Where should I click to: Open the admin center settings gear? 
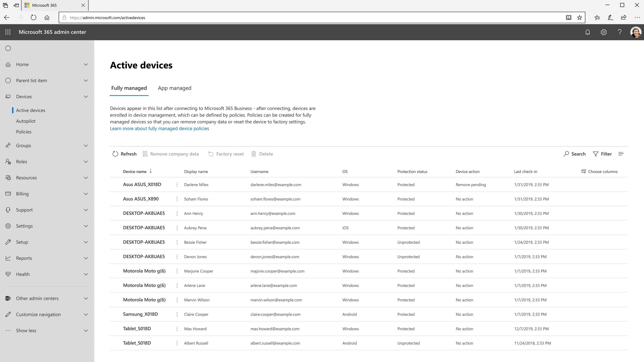(604, 32)
